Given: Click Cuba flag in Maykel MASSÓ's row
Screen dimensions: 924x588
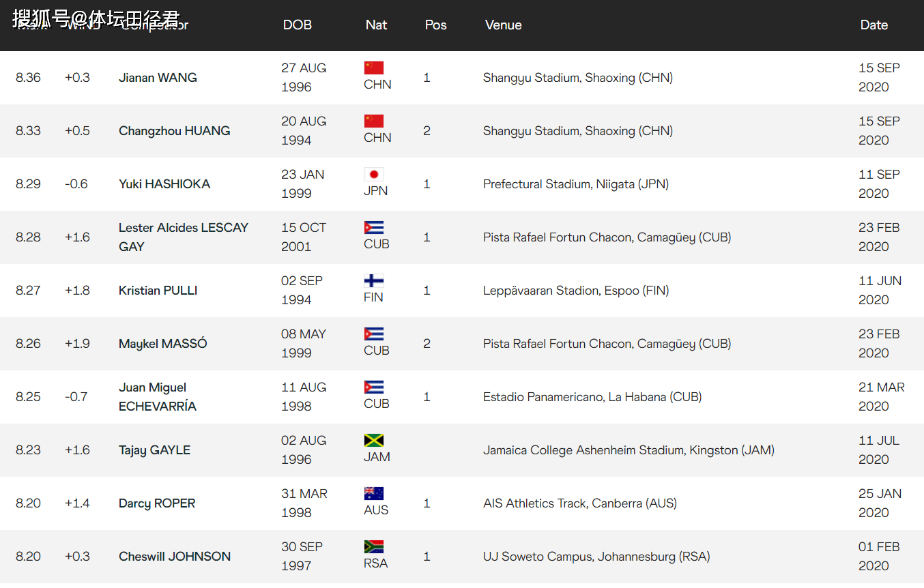Looking at the screenshot, I should [x=373, y=334].
